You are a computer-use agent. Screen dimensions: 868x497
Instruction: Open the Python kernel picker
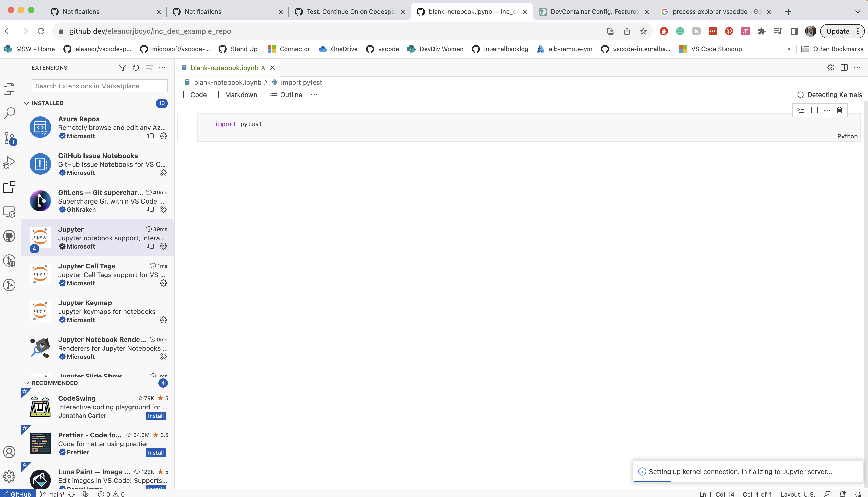[848, 136]
